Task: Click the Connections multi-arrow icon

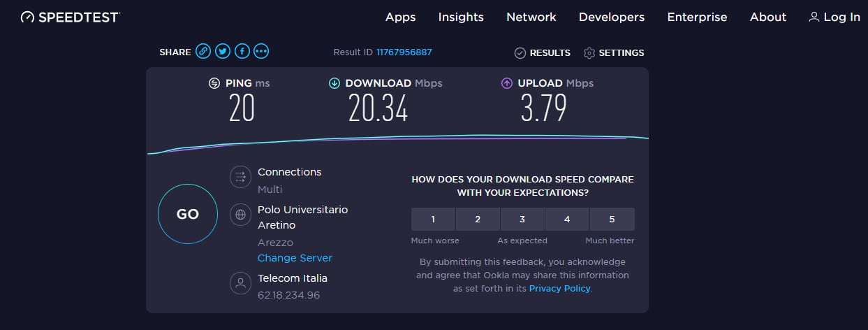Action: pyautogui.click(x=240, y=178)
